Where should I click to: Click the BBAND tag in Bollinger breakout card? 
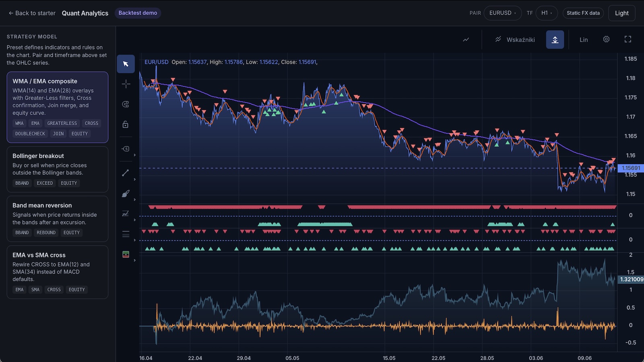coord(22,183)
